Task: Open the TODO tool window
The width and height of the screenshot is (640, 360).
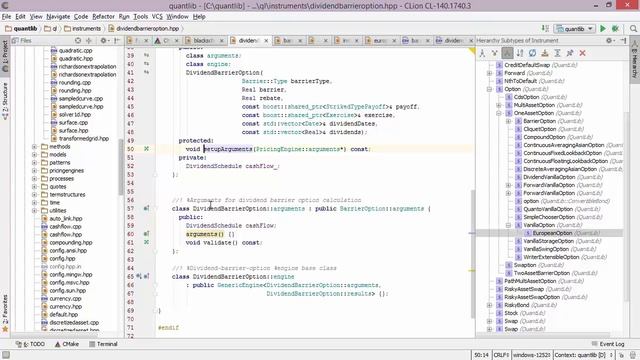Action: 30,344
